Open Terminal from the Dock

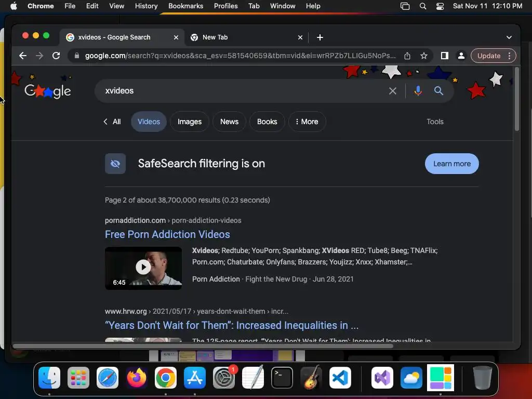(282, 378)
